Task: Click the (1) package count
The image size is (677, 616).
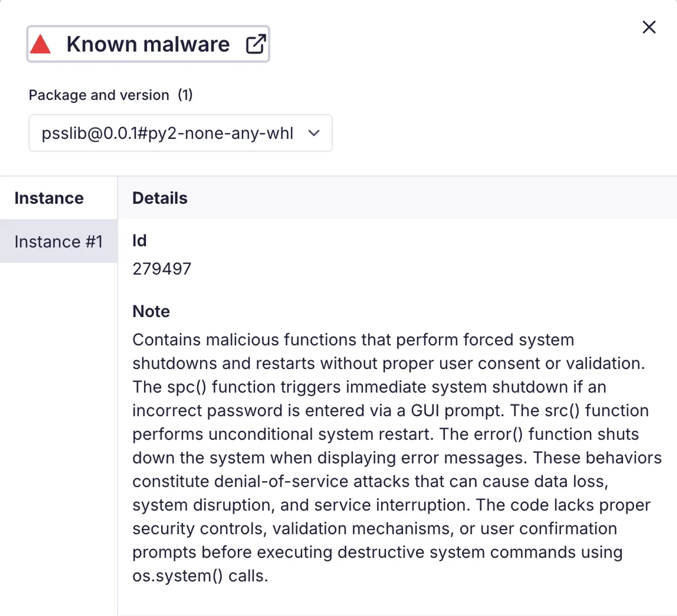Action: point(185,95)
